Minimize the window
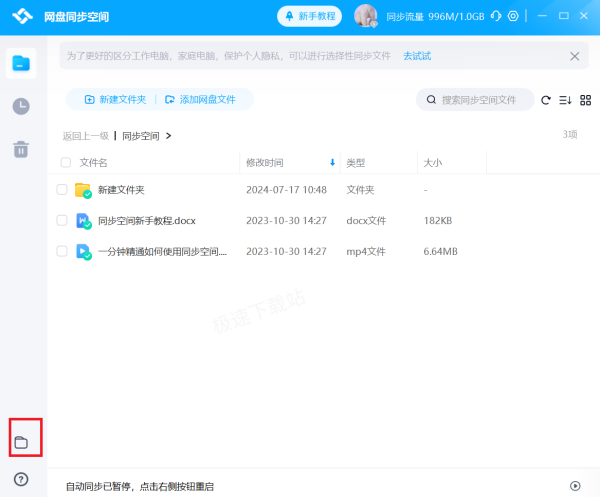 (542, 16)
